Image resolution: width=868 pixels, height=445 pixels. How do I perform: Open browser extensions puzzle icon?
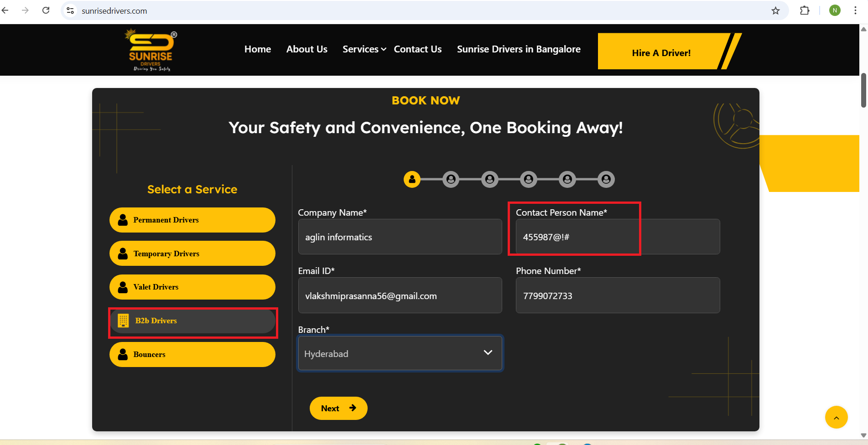[805, 10]
